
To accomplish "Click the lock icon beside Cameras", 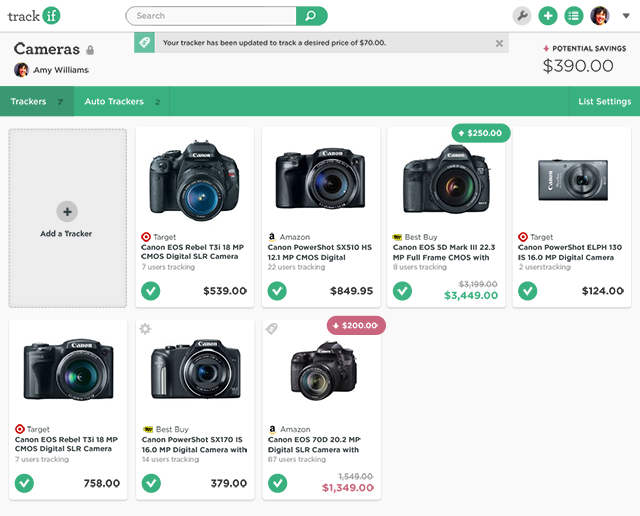I will click(90, 50).
